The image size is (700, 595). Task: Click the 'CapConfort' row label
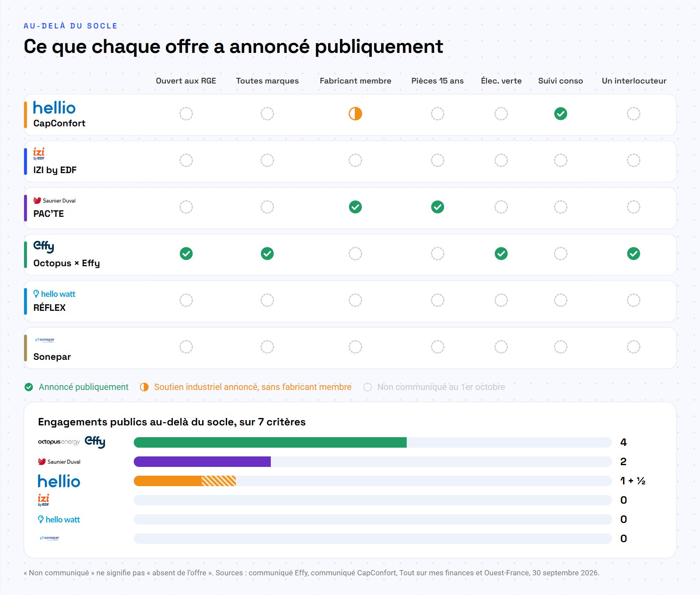point(59,123)
